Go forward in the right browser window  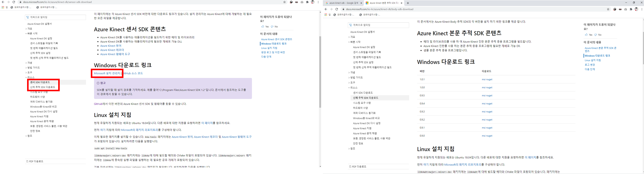point(331,9)
